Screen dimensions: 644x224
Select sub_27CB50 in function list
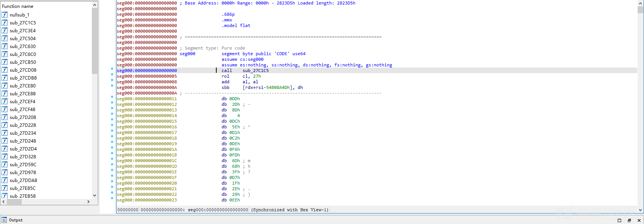(x=23, y=62)
